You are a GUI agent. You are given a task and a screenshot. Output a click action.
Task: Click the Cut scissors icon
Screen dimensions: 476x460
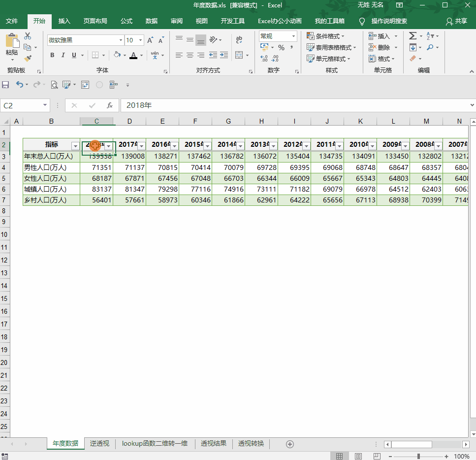tap(28, 36)
